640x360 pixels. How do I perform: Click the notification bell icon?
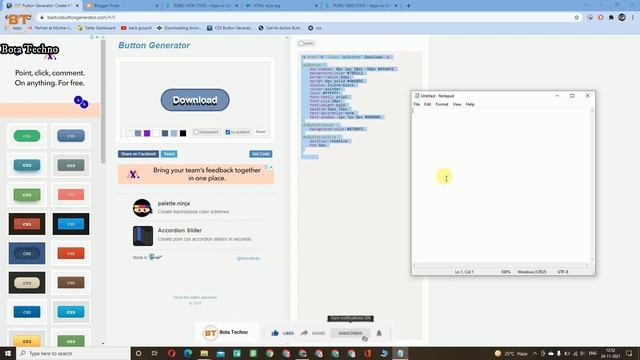pos(379,333)
